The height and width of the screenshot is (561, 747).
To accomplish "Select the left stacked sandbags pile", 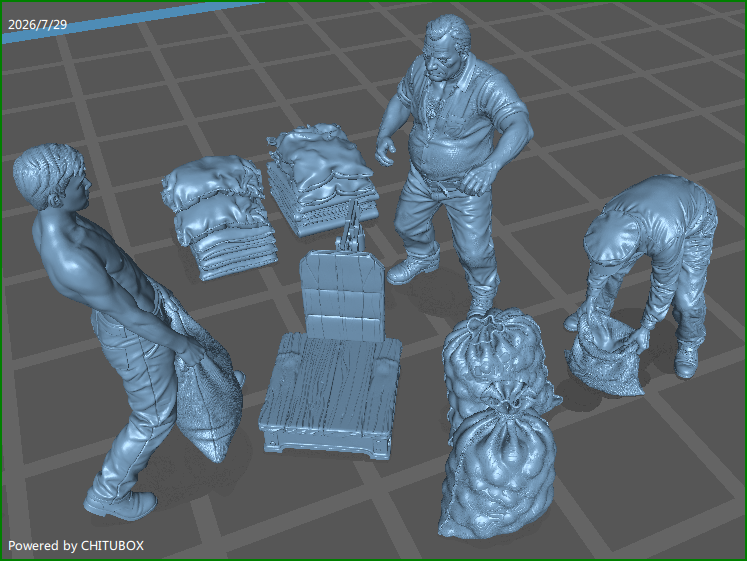I will pos(219,217).
